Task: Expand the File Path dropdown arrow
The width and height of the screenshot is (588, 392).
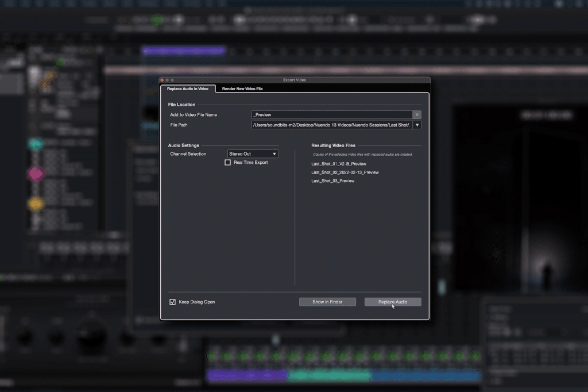Action: coord(417,125)
